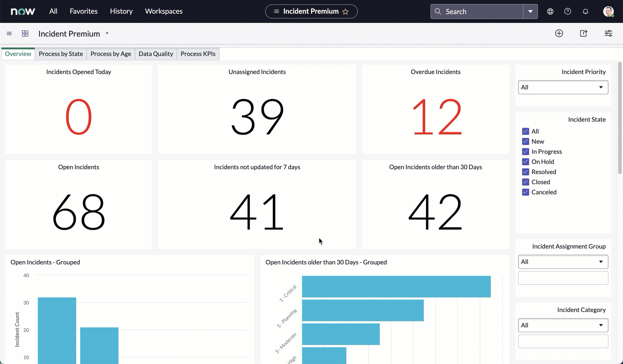Share the dashboard using the share icon
Image resolution: width=623 pixels, height=364 pixels.
click(584, 33)
